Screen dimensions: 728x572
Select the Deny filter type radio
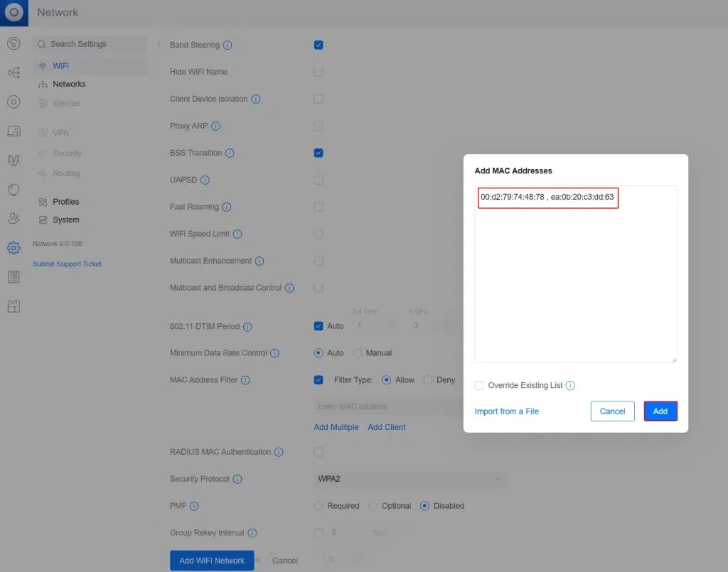pyautogui.click(x=427, y=380)
